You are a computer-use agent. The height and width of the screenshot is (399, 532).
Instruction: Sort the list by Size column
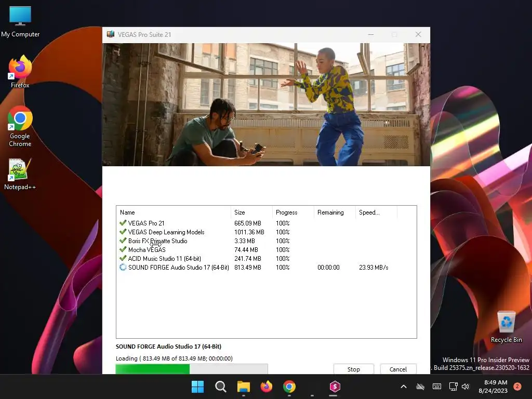(251, 212)
